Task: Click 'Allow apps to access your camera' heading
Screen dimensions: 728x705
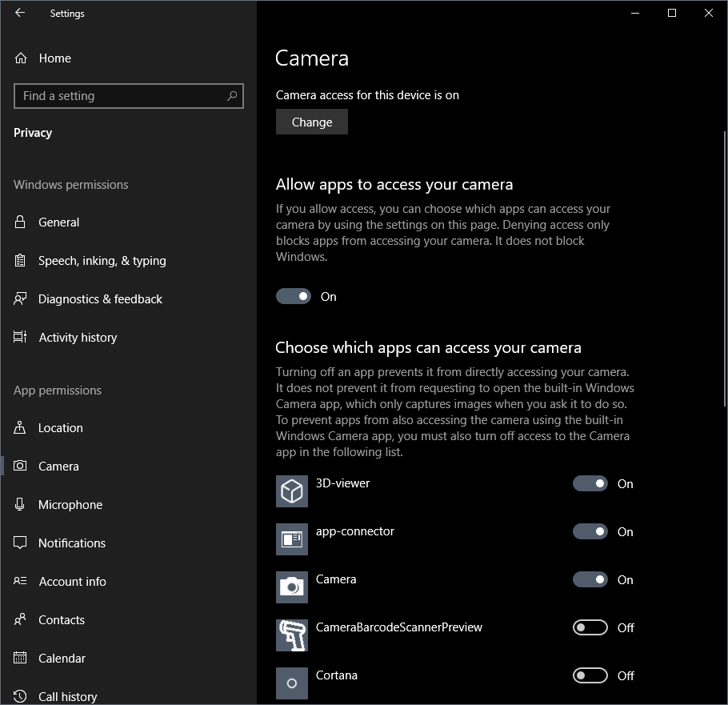Action: [394, 184]
